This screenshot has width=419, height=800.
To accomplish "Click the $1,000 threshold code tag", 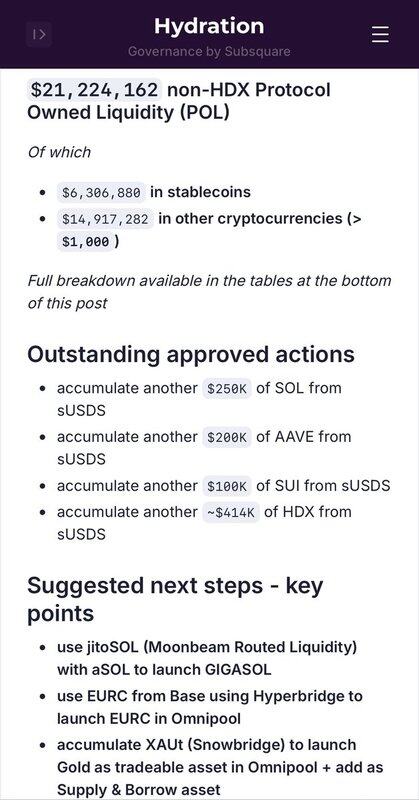I will tap(85, 241).
